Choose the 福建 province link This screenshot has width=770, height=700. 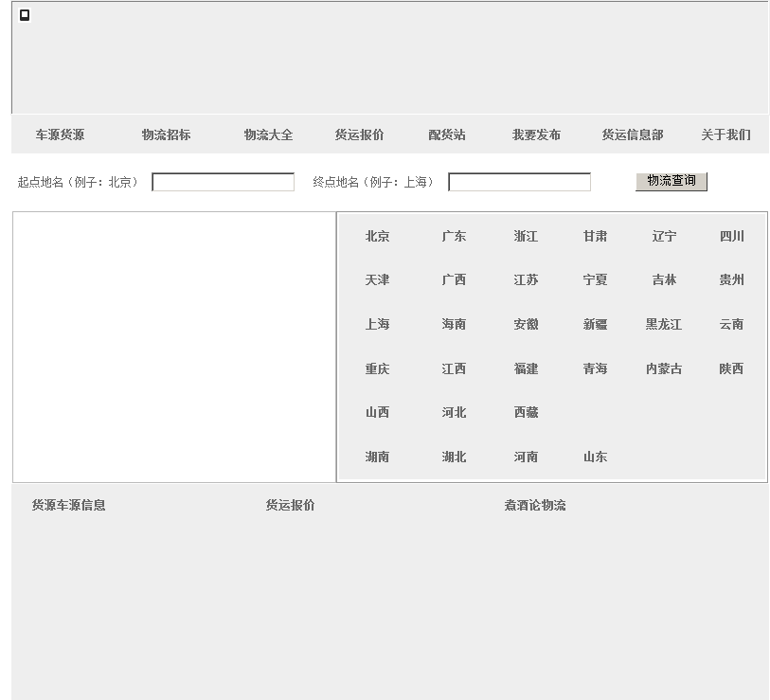[x=526, y=368]
